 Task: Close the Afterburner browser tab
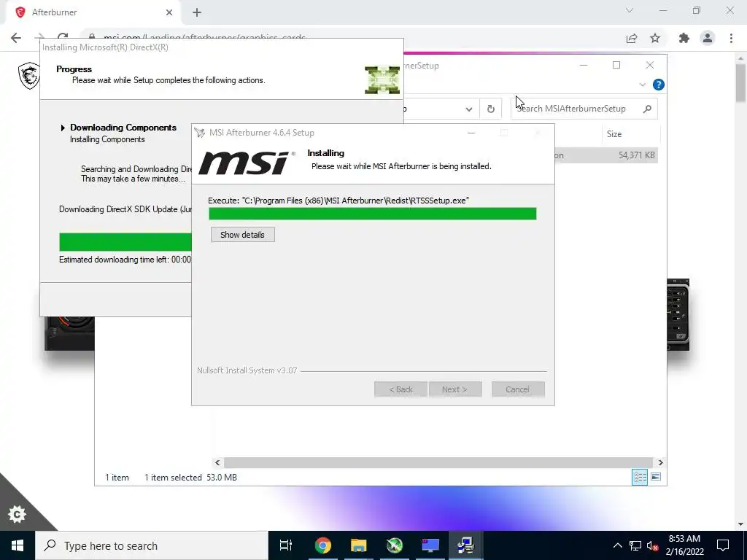(169, 12)
